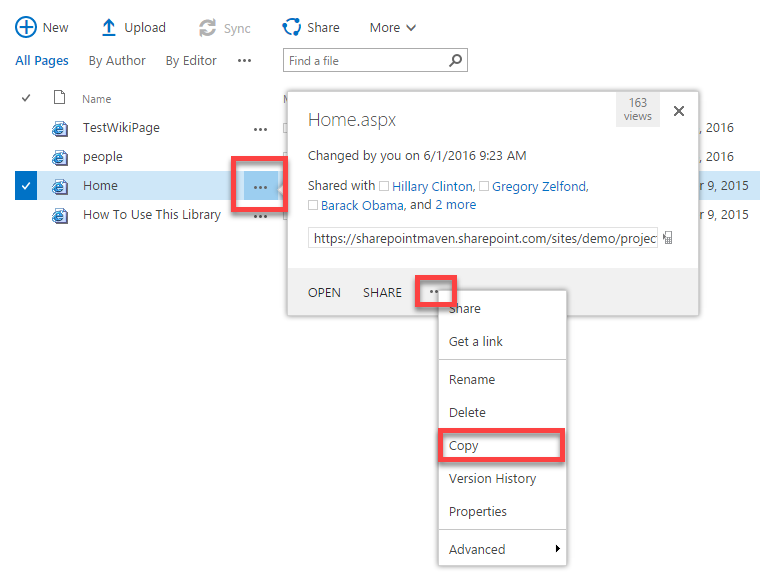Click the New plus icon
Image resolution: width=770 pixels, height=575 pixels.
(25, 28)
